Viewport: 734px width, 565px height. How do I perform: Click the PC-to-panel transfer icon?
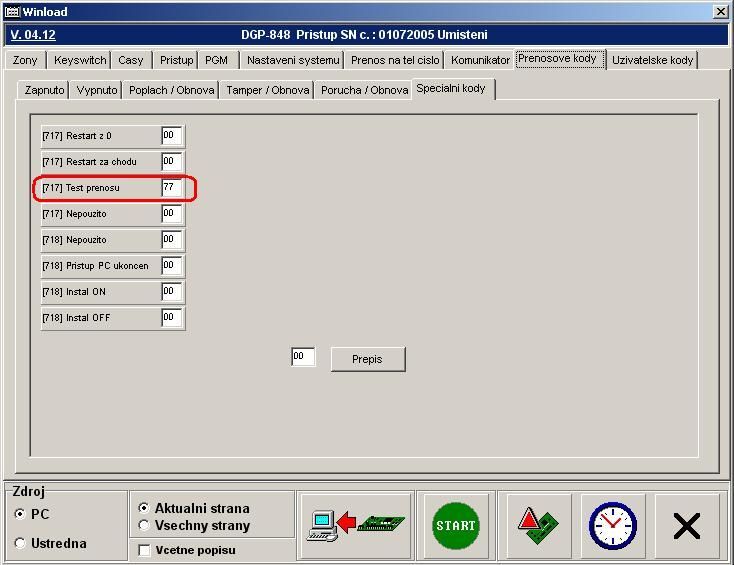coord(355,526)
